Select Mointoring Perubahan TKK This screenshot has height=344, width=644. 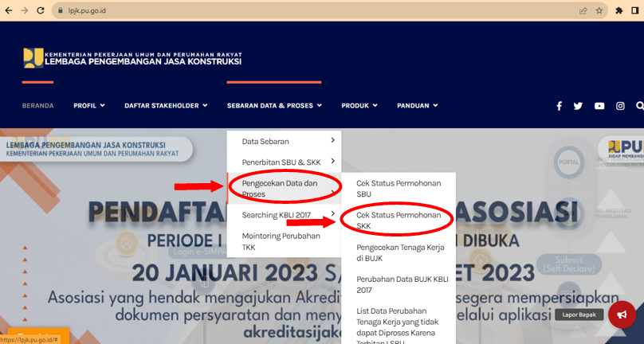point(284,241)
